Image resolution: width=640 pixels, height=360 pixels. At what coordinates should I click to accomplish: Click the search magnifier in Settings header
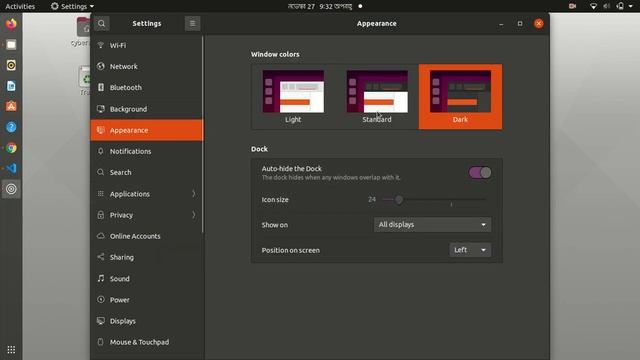(x=102, y=24)
